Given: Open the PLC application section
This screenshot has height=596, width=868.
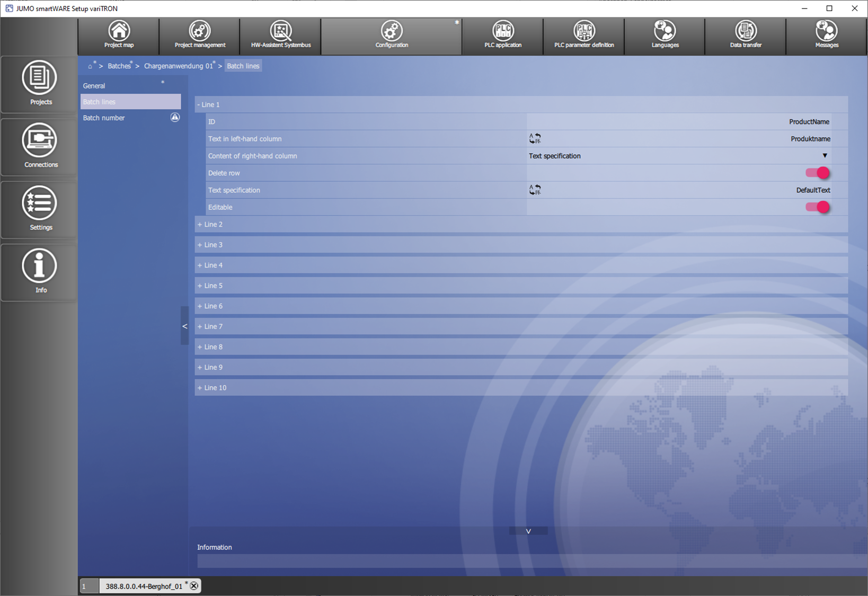Looking at the screenshot, I should point(503,35).
